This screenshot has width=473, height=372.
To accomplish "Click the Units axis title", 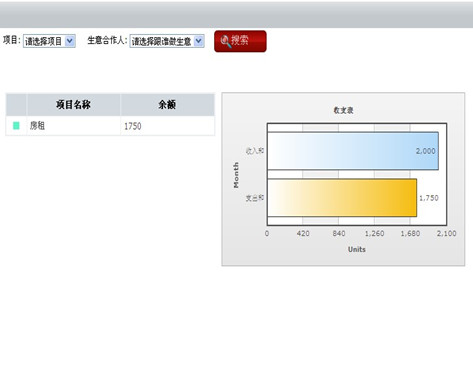I will (357, 249).
